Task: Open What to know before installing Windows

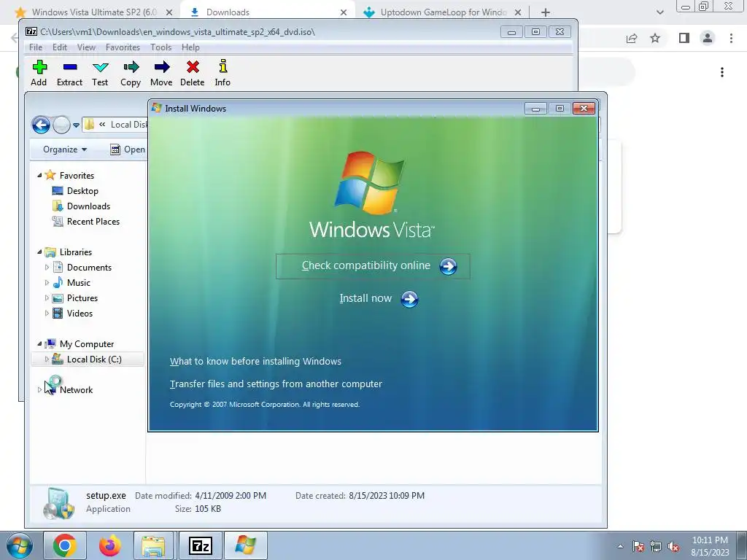Action: click(x=255, y=362)
